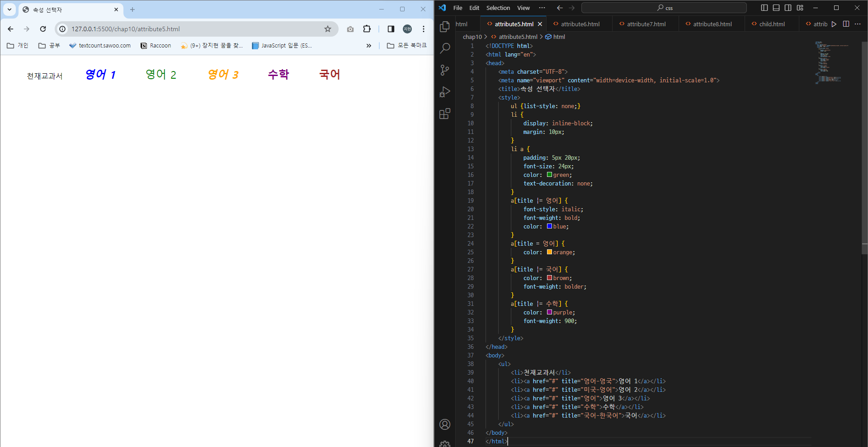Click the purple color swatch in code
This screenshot has width=868, height=447.
[549, 312]
